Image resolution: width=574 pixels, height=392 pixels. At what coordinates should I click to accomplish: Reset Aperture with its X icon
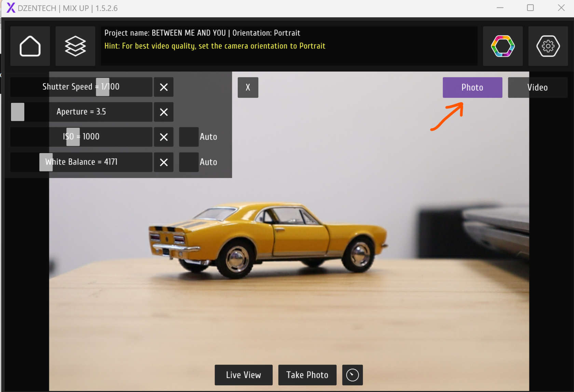point(164,112)
